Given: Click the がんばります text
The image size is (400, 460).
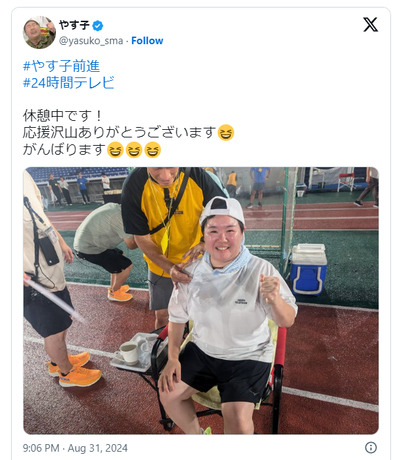Looking at the screenshot, I should (64, 150).
